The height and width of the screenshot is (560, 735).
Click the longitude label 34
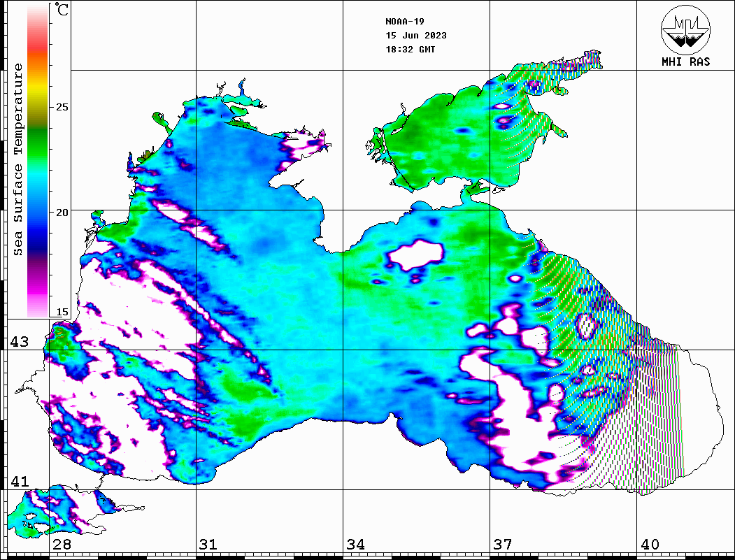(355, 544)
